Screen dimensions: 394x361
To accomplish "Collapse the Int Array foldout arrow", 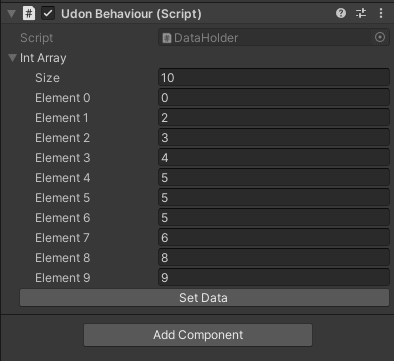I will pyautogui.click(x=12, y=58).
